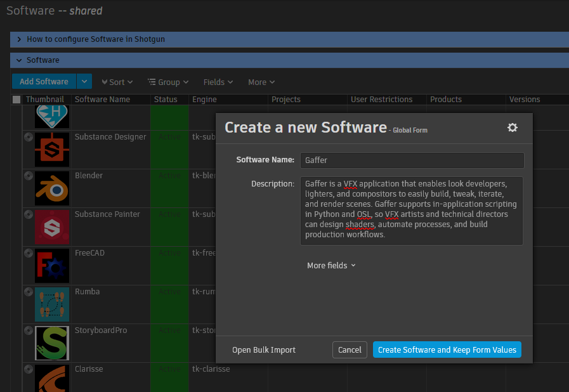Click the Description text area
Image resolution: width=569 pixels, height=392 pixels.
tap(412, 211)
